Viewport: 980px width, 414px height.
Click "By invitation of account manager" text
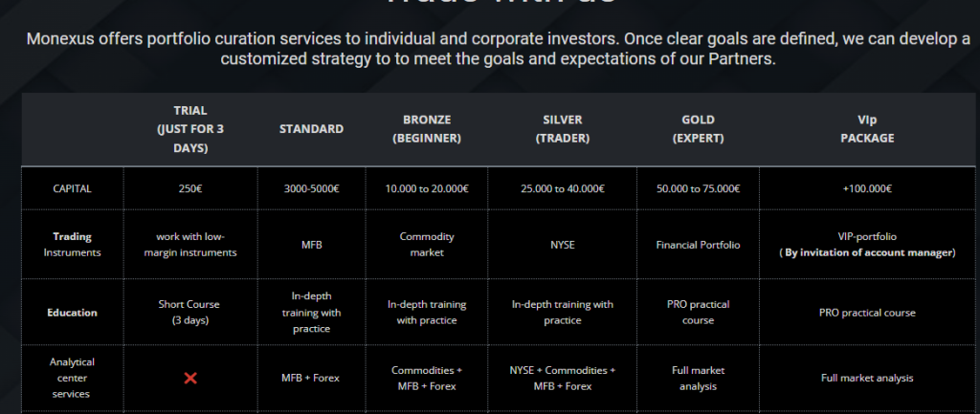867,253
